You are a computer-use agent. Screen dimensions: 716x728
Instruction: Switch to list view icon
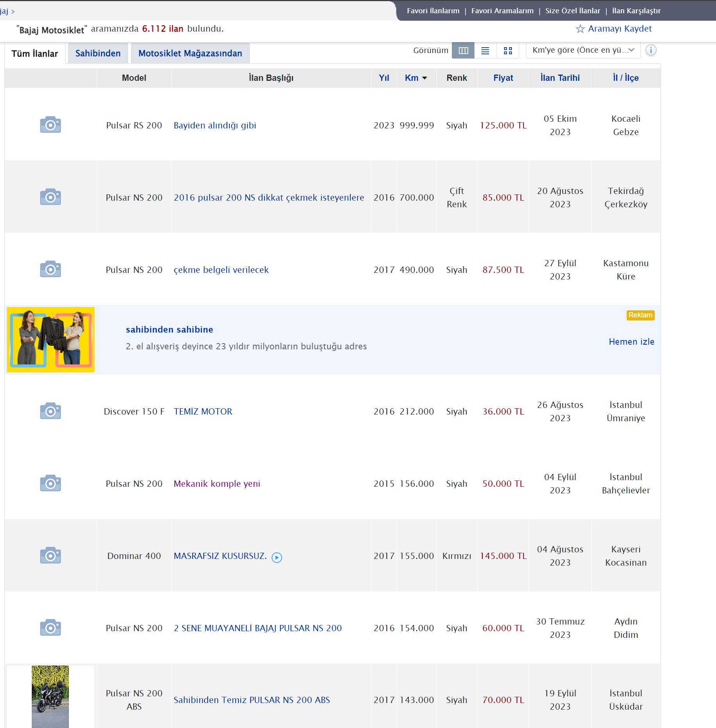coord(485,51)
